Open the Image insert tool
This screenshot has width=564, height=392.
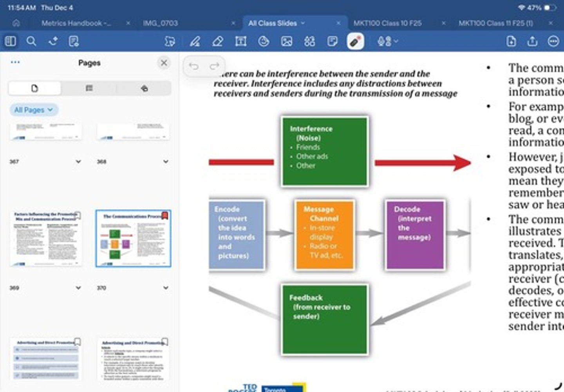(x=287, y=41)
